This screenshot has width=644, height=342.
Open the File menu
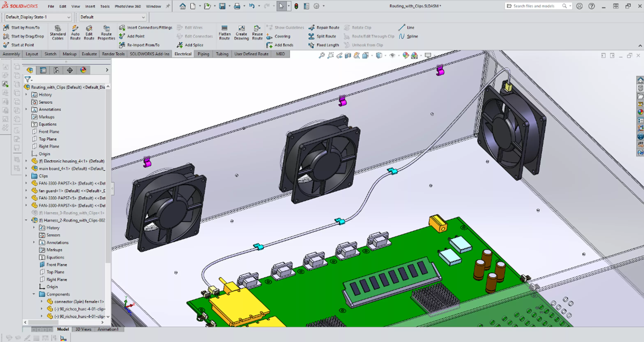point(51,6)
